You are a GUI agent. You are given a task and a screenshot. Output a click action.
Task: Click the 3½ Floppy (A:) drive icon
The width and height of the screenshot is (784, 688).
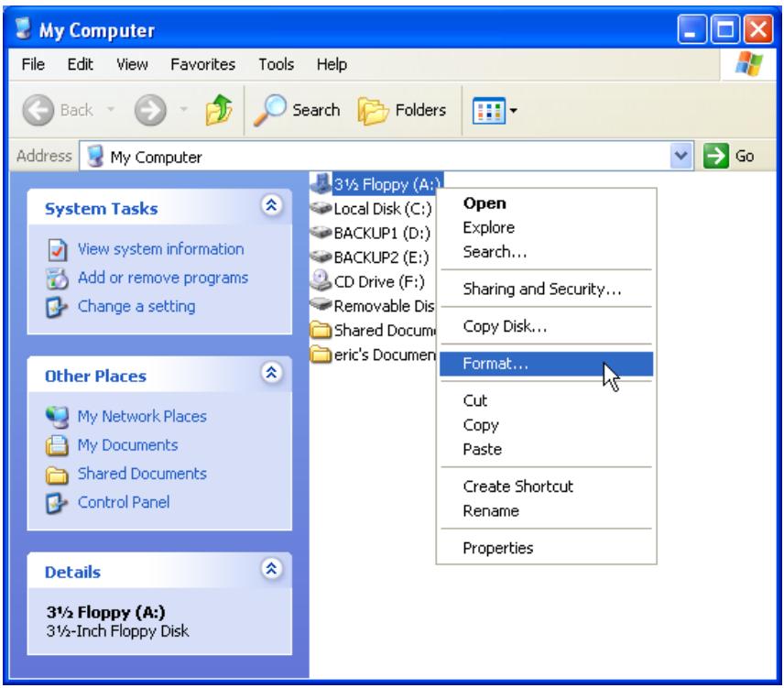pyautogui.click(x=321, y=183)
